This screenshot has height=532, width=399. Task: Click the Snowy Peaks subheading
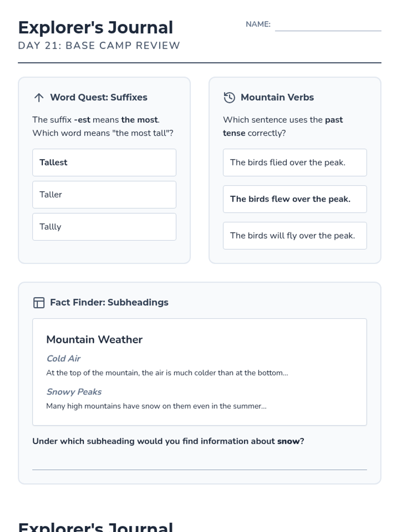(74, 392)
